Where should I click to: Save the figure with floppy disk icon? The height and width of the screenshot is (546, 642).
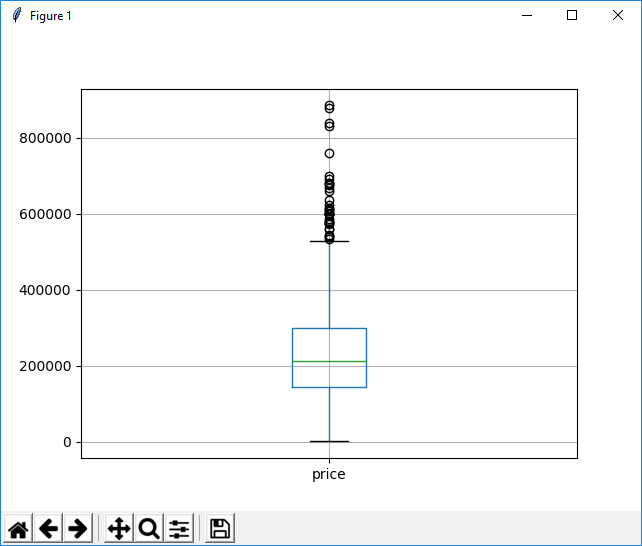220,529
